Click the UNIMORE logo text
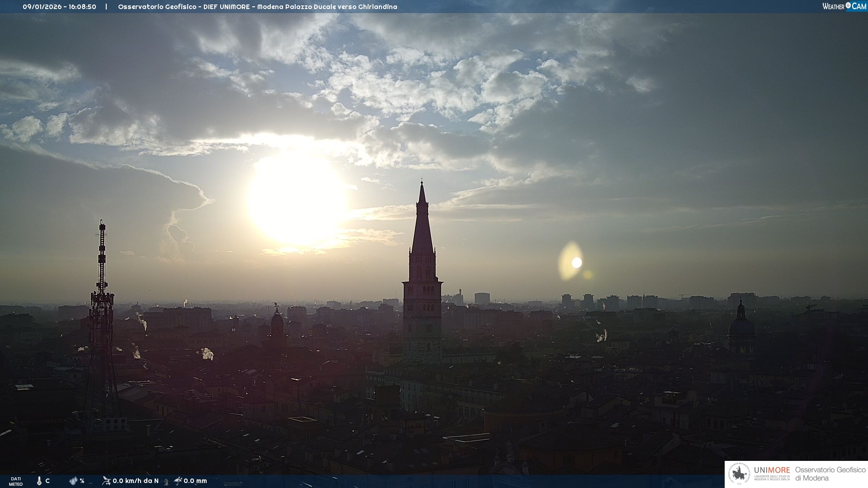The width and height of the screenshot is (868, 488). tap(772, 470)
